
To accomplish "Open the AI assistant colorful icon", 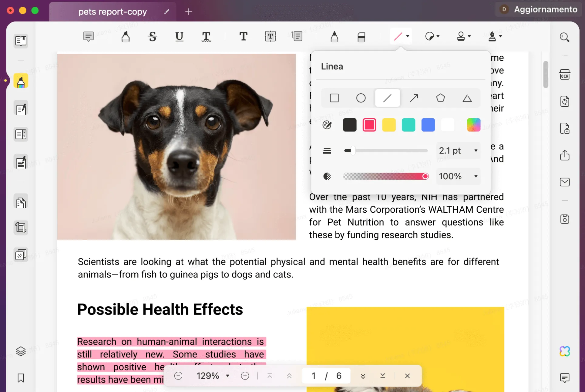I will point(564,351).
